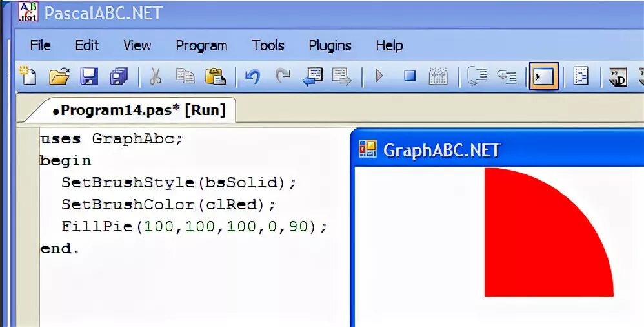Click the Step Into debug icon
Image resolution: width=644 pixels, height=327 pixels.
coord(477,76)
